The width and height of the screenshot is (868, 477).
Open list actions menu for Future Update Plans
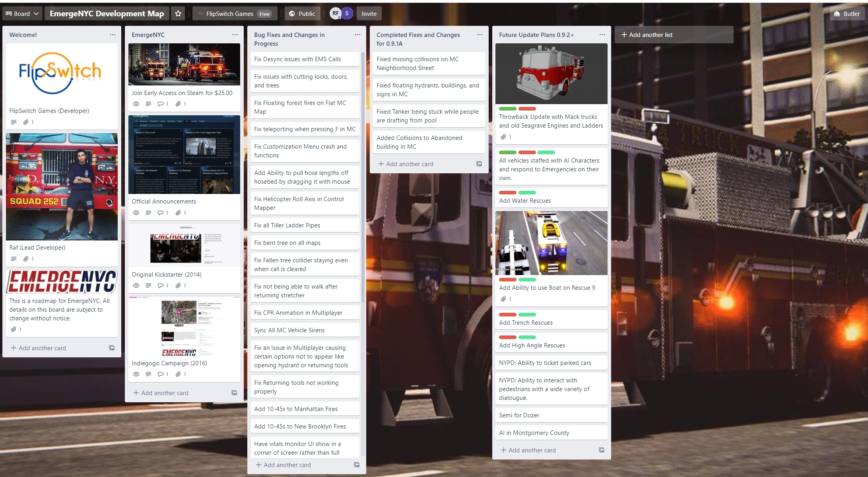click(602, 35)
